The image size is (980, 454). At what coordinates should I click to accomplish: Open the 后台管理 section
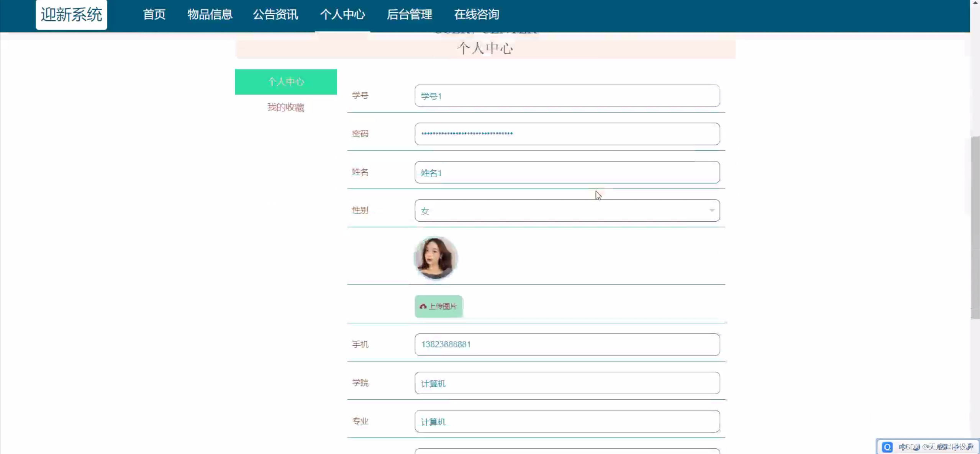[x=409, y=15]
